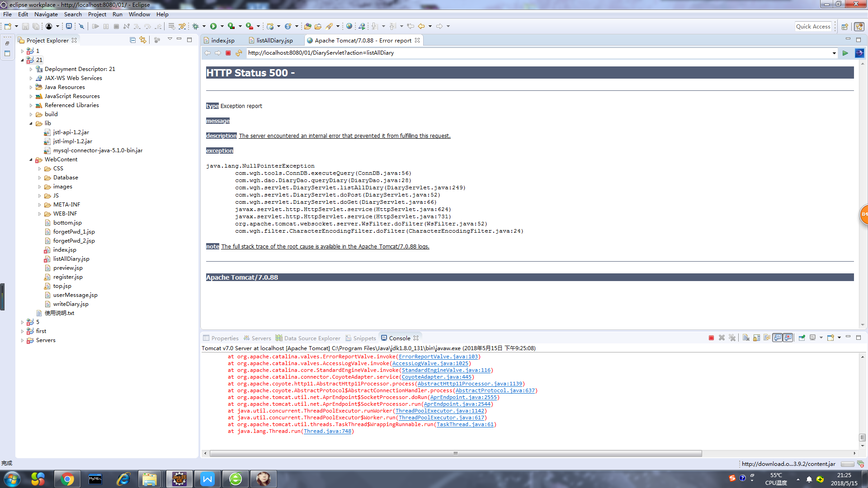Image resolution: width=868 pixels, height=488 pixels.
Task: Toggle Word Wrap in Console
Action: coord(767,338)
